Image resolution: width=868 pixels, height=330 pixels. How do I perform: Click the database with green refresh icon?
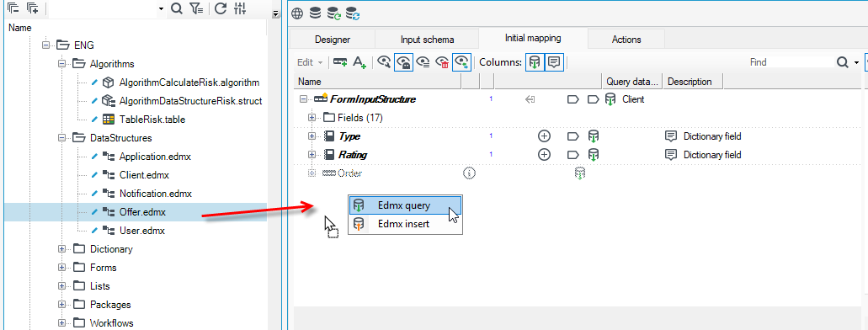[x=333, y=13]
